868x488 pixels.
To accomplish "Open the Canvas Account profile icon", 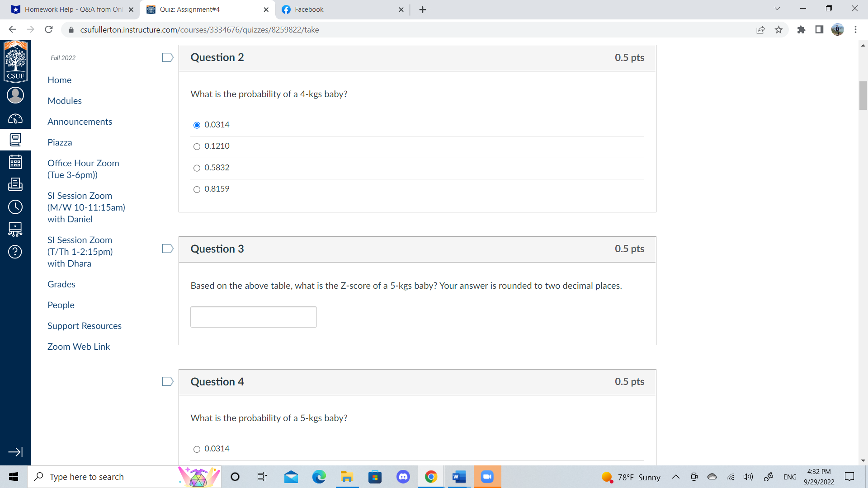I will point(15,95).
